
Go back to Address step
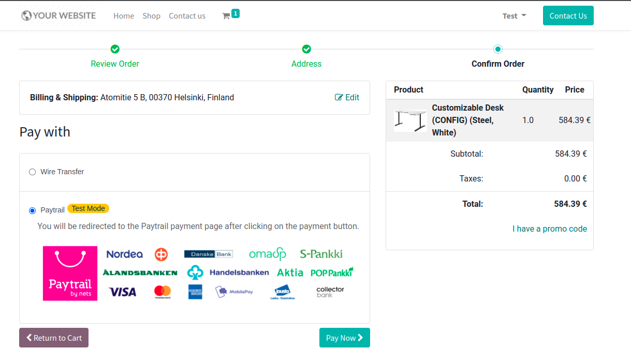(306, 64)
